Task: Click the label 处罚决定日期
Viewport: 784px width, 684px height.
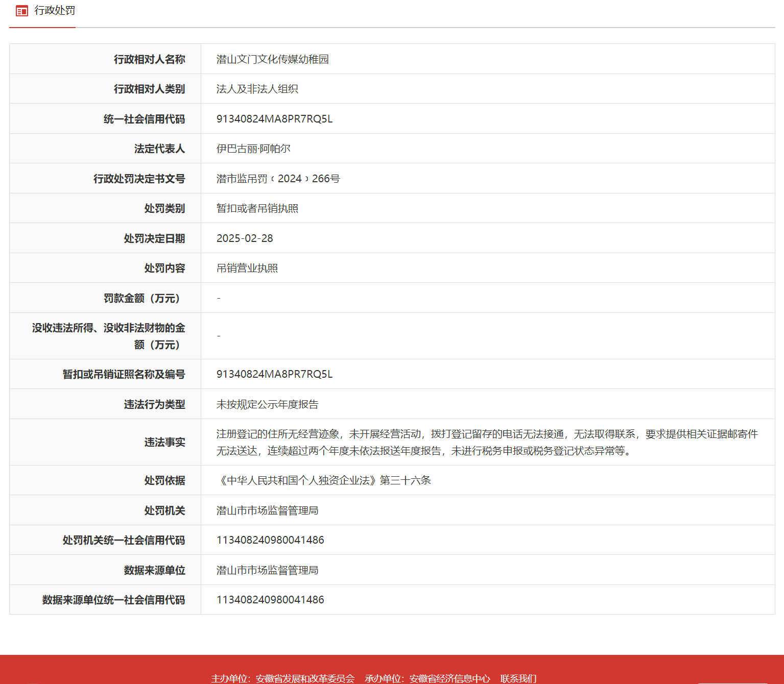Action: coord(155,238)
